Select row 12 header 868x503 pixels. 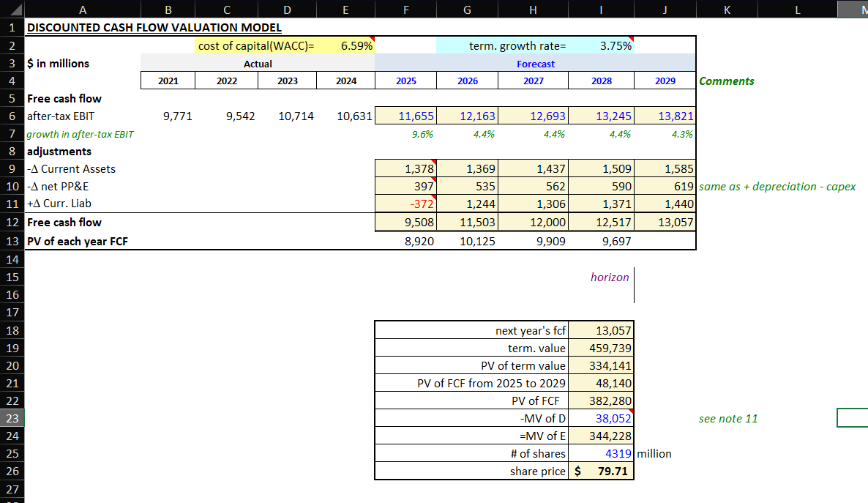(12, 222)
